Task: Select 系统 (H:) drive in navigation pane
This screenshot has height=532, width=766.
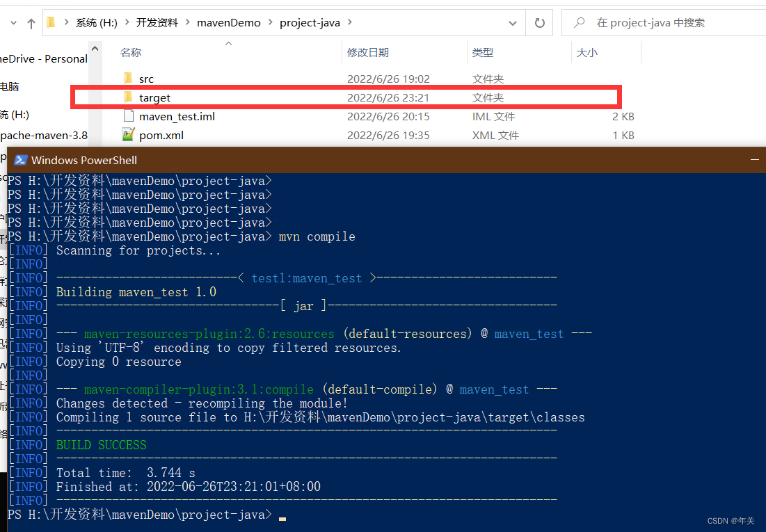Action: [15, 115]
